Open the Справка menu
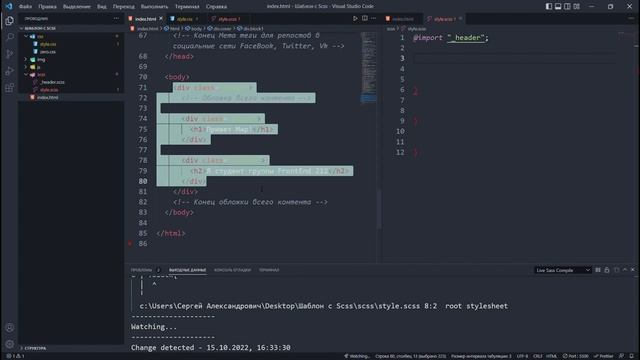 216,7
